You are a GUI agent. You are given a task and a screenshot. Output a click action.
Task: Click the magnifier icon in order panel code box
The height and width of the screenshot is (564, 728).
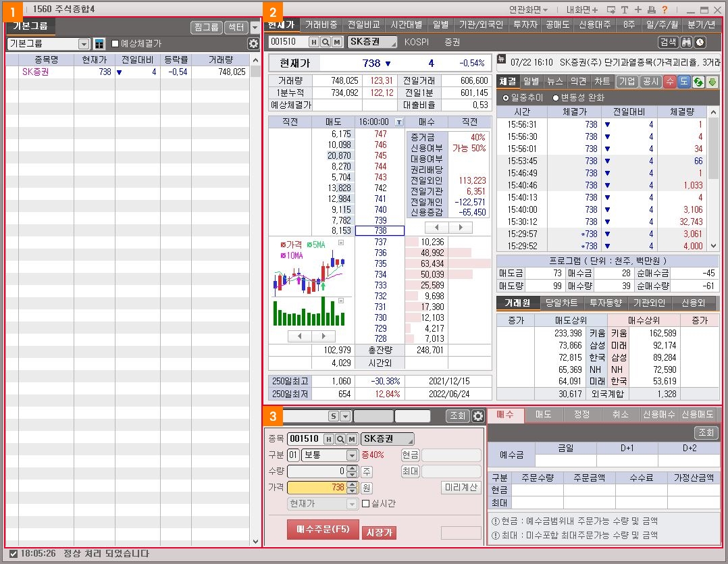click(340, 439)
